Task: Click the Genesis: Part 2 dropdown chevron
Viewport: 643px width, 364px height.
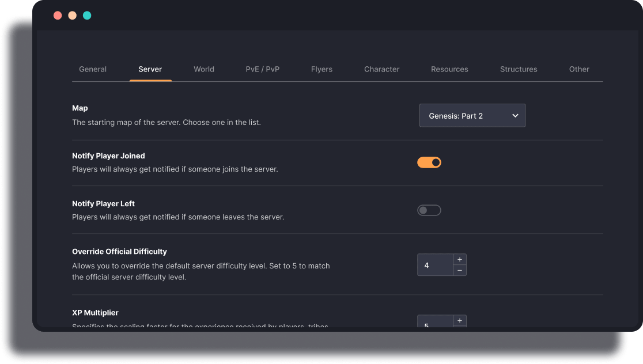Action: tap(515, 115)
